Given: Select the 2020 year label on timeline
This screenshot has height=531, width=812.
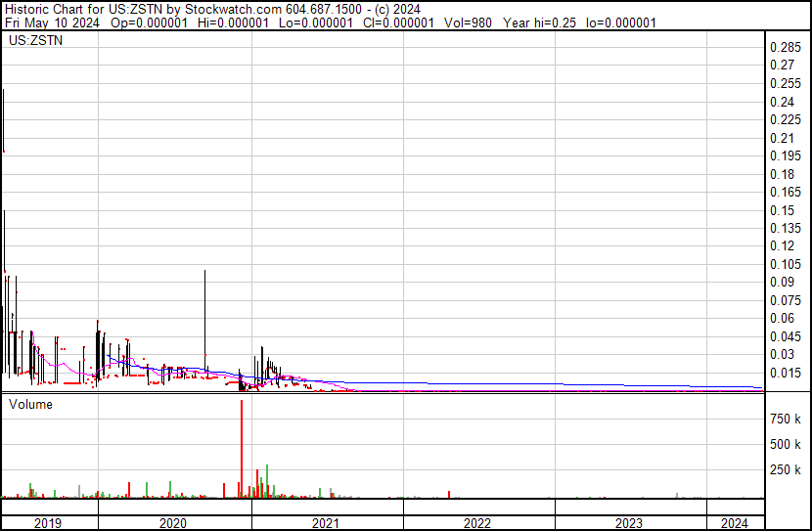Looking at the screenshot, I should pyautogui.click(x=172, y=523).
